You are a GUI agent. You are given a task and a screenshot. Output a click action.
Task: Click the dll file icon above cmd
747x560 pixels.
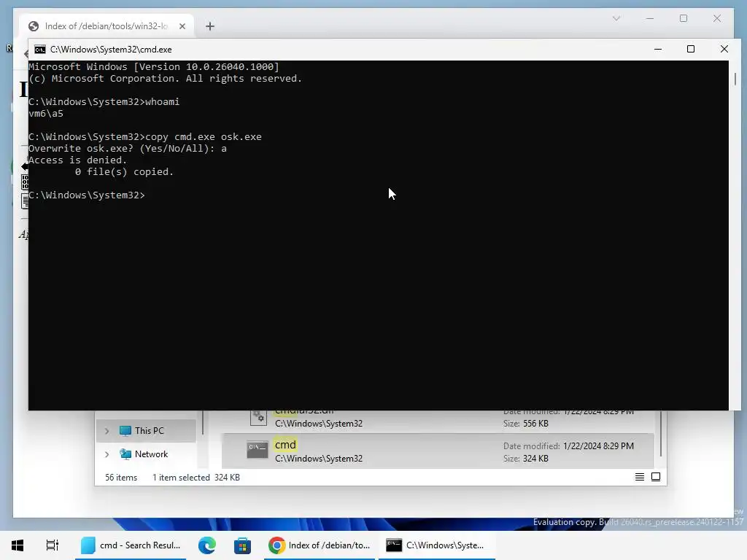[x=258, y=418]
